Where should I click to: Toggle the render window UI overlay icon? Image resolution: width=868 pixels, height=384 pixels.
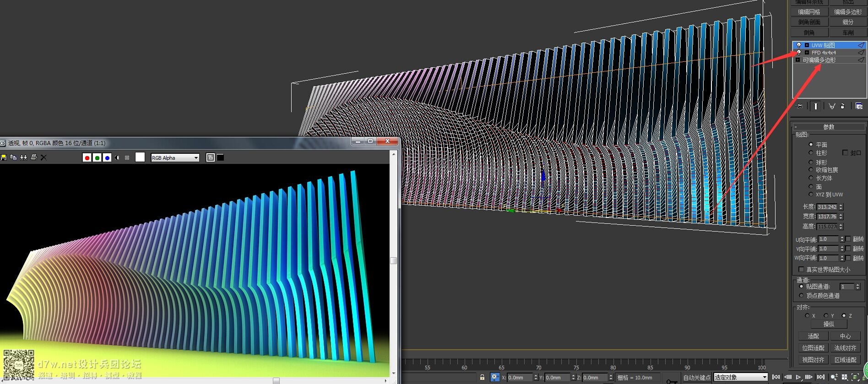211,157
